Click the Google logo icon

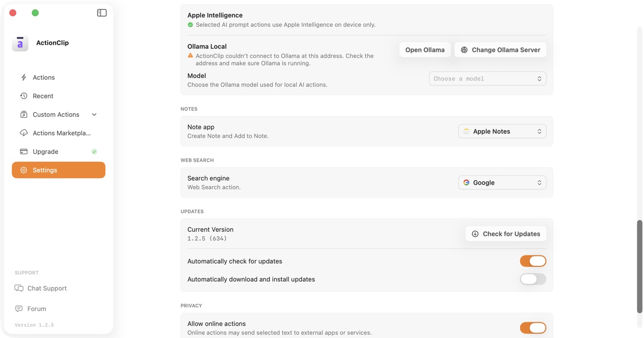point(466,183)
